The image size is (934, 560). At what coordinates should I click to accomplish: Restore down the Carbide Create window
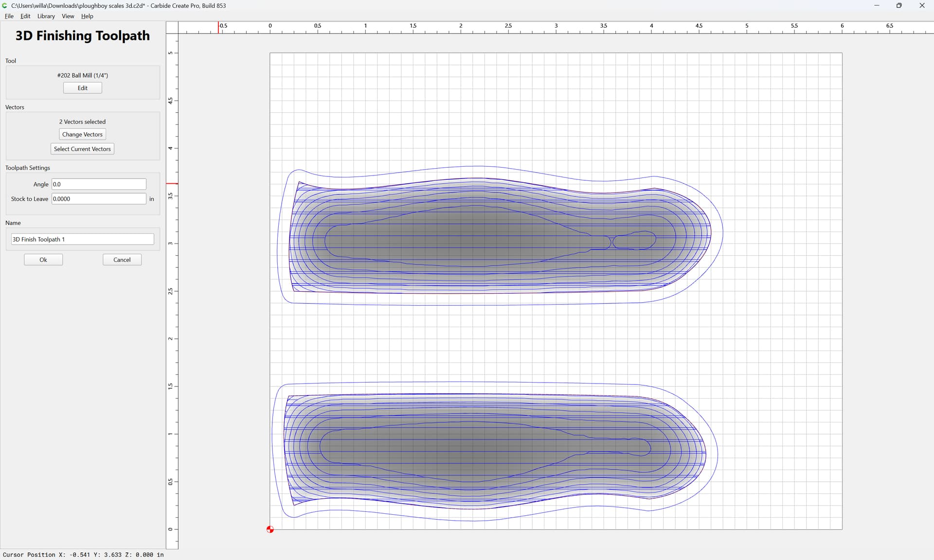click(899, 5)
